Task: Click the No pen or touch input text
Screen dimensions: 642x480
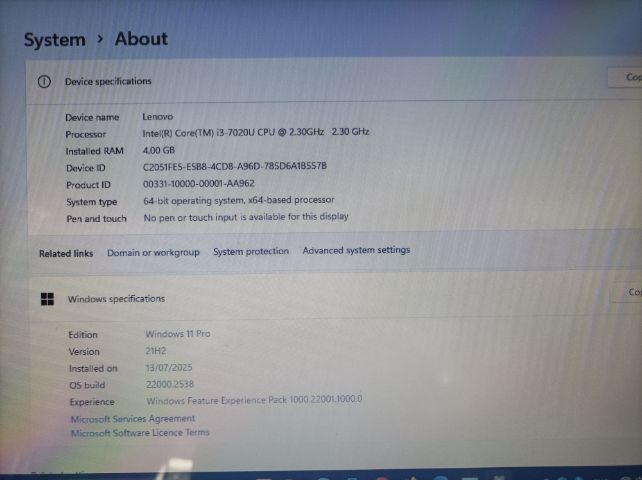Action: (x=246, y=217)
